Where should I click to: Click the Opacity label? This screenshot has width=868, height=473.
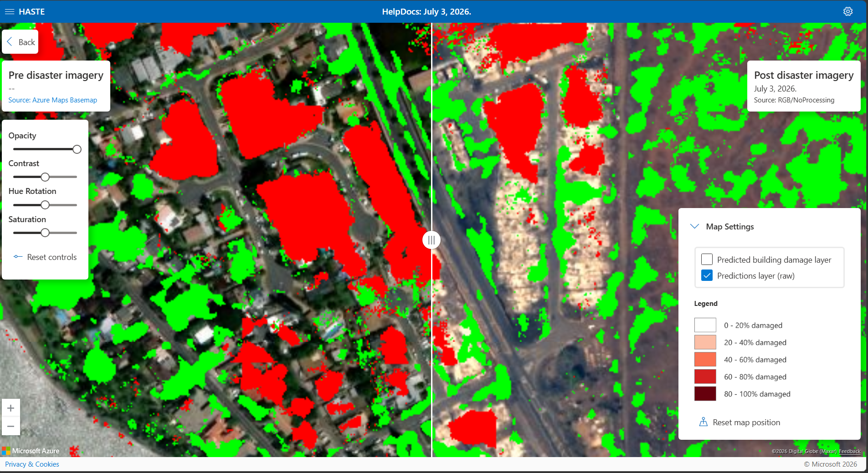coord(22,136)
